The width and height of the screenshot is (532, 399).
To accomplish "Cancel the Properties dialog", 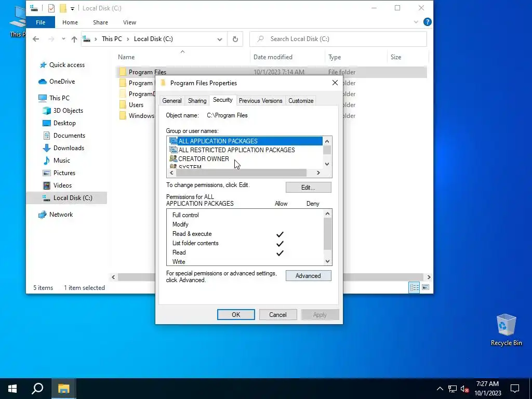I will [278, 314].
